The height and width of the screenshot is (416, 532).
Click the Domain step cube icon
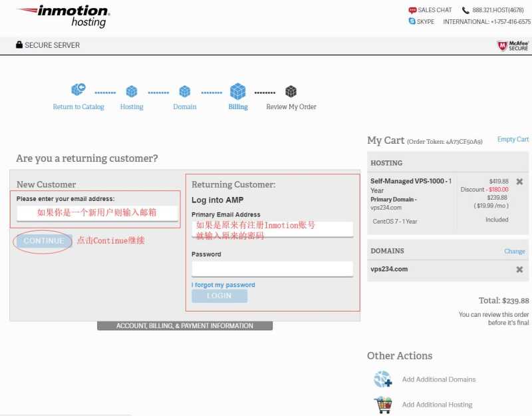pos(185,91)
